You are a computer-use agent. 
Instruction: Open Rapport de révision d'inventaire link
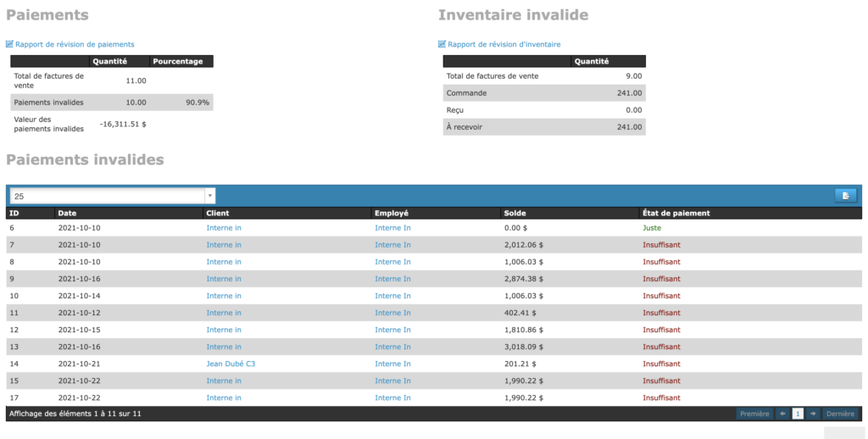click(x=504, y=44)
